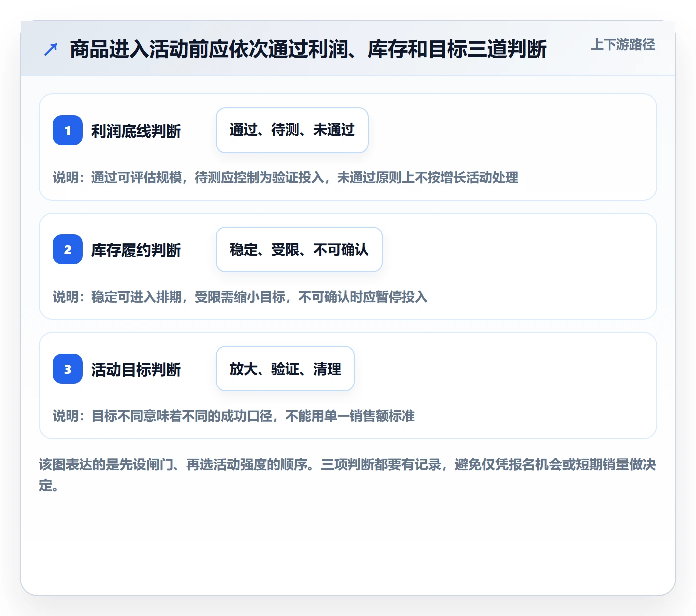696x616 pixels.
Task: Click the number 1 step badge
Action: tap(68, 130)
